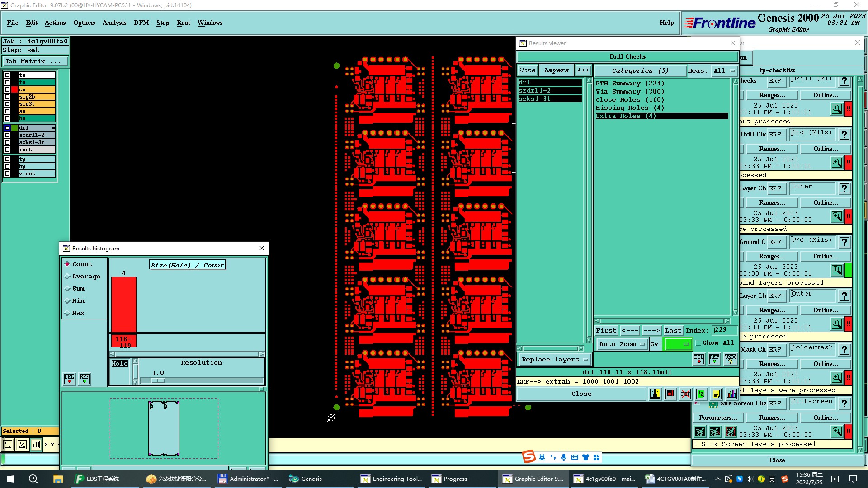Click the grid snap icon beside X Y

[x=36, y=445]
